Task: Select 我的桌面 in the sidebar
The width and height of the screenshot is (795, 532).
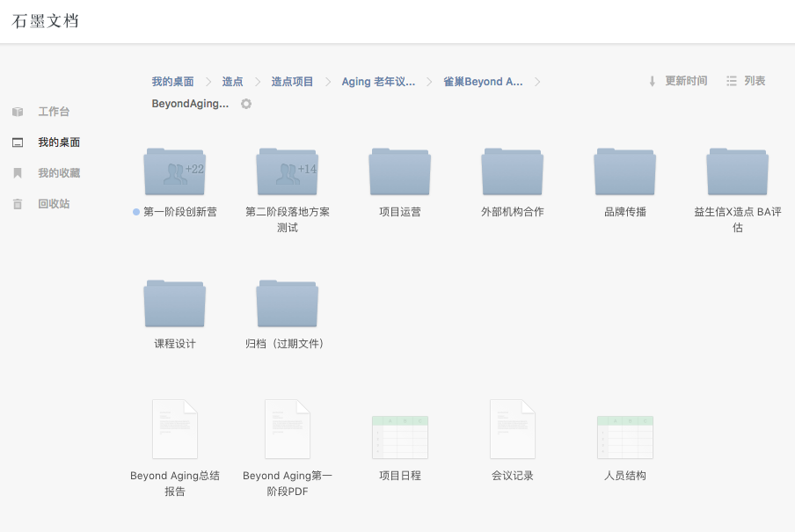Action: 59,142
